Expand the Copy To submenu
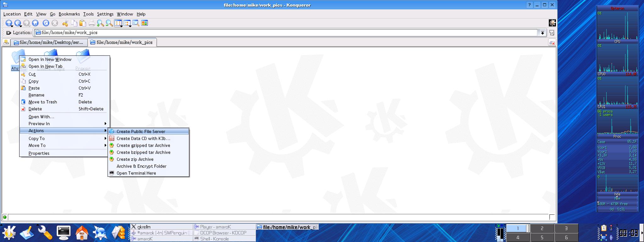The image size is (644, 242). 64,138
